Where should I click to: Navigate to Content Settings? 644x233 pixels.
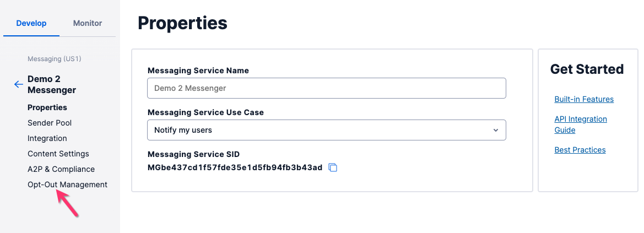pyautogui.click(x=58, y=154)
